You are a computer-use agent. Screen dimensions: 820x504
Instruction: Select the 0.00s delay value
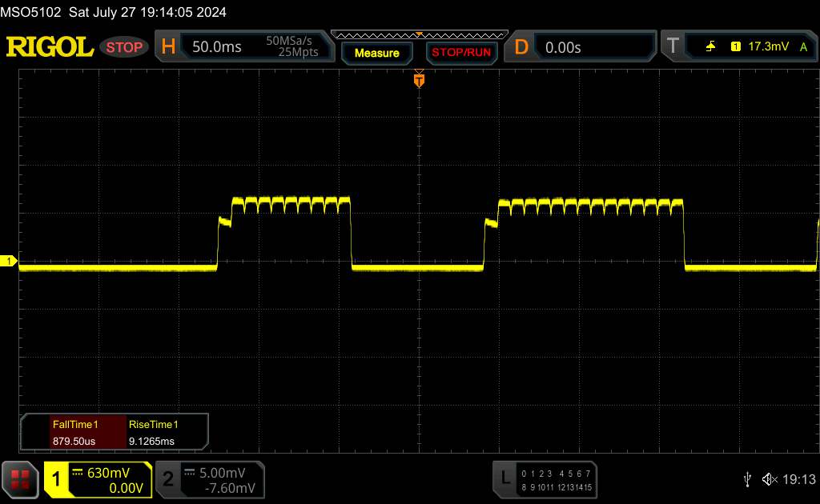pyautogui.click(x=563, y=47)
